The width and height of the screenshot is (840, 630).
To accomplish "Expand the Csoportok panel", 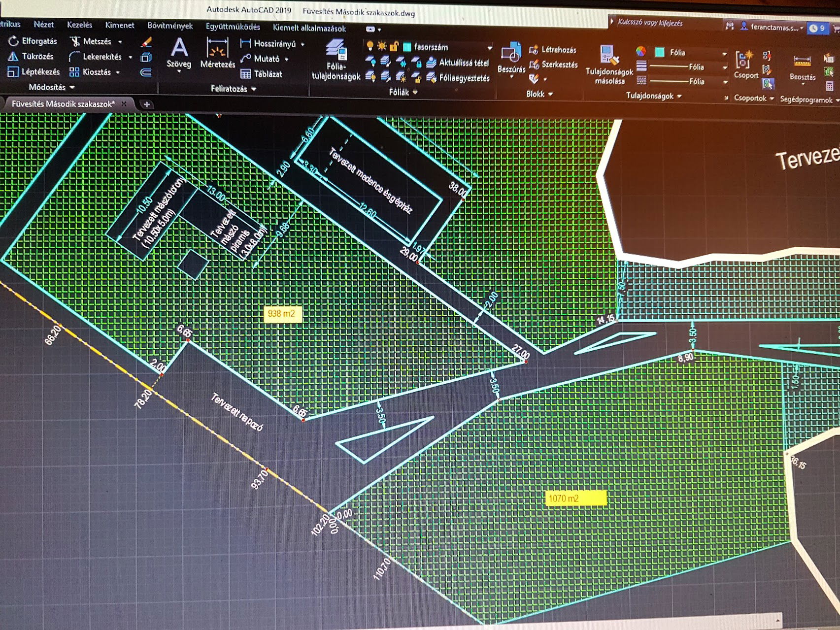I will click(754, 98).
